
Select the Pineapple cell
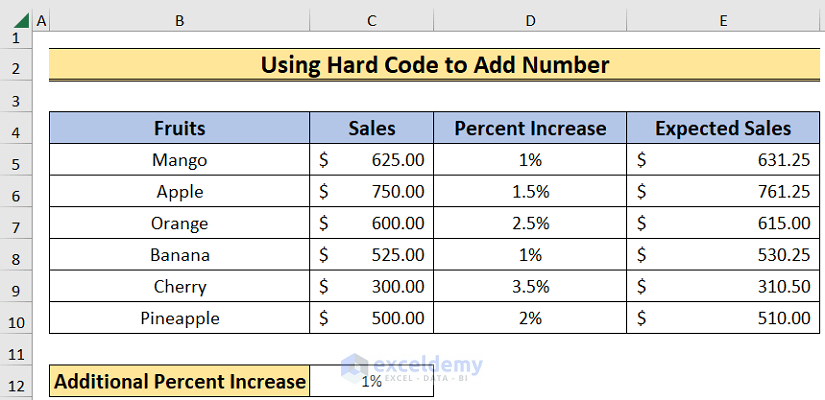(x=179, y=318)
